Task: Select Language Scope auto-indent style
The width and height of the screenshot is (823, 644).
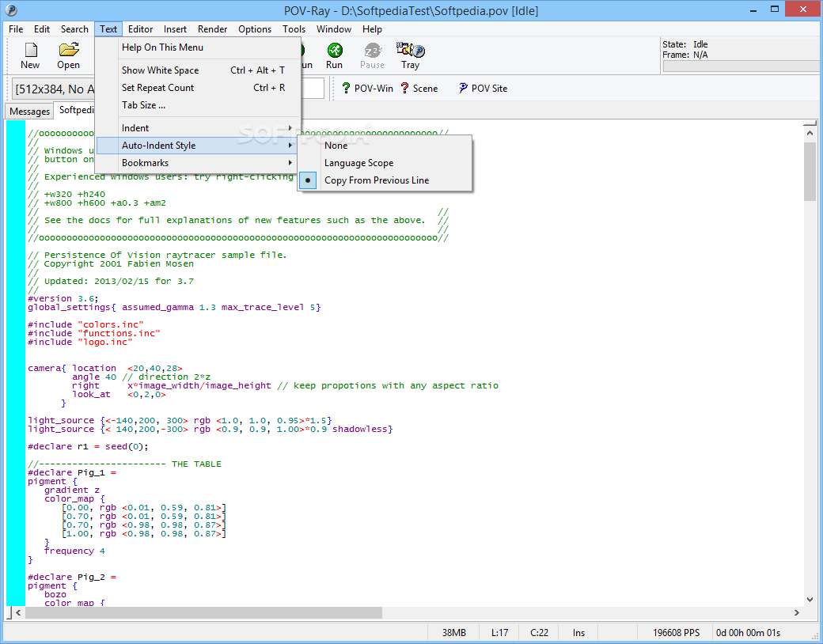Action: [385, 163]
